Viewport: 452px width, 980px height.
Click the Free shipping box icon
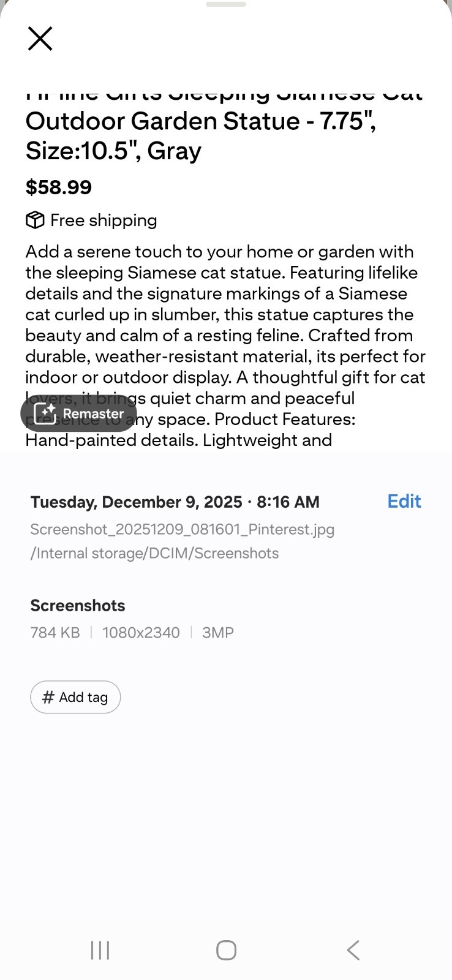(x=35, y=220)
